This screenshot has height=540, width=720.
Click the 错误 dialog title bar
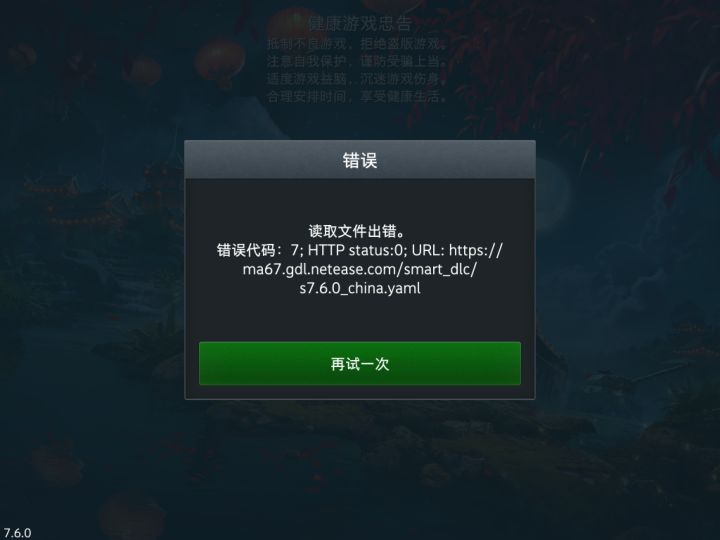(x=360, y=160)
